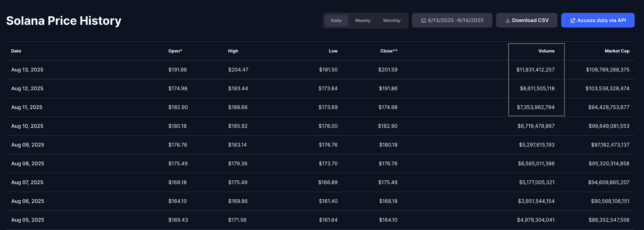Switch to Monthly interval tab
This screenshot has width=644, height=230.
(x=392, y=20)
